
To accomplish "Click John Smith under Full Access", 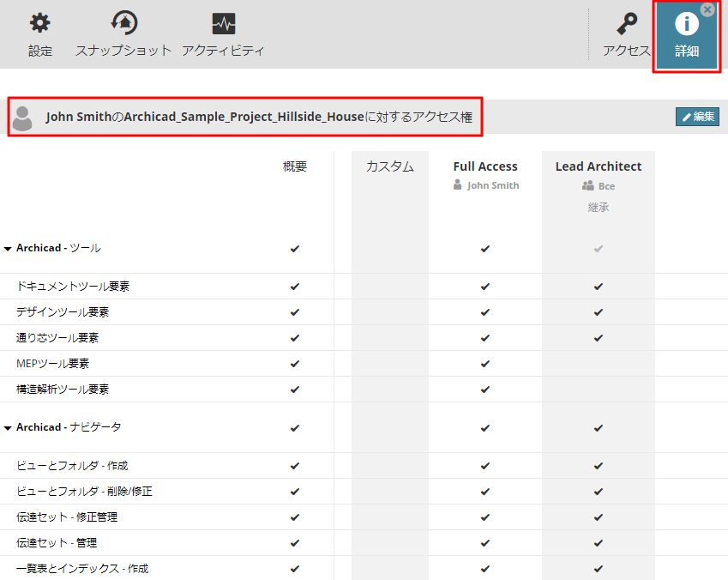I will click(x=486, y=185).
